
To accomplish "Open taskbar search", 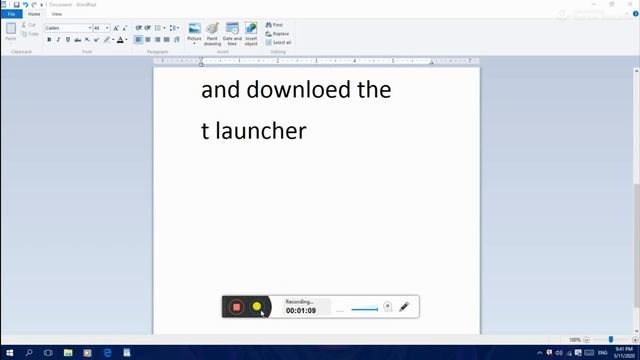I will pos(29,353).
